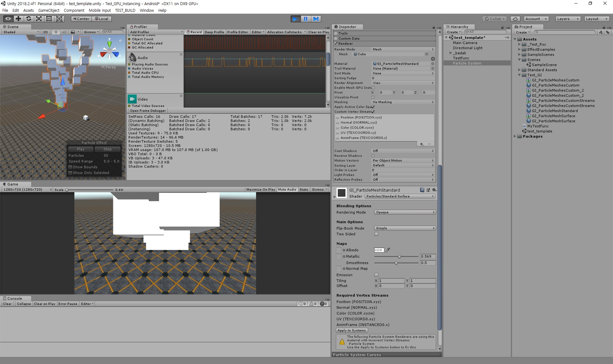Collapse the Test_GI folder
Image resolution: width=613 pixels, height=364 pixels.
tap(519, 75)
